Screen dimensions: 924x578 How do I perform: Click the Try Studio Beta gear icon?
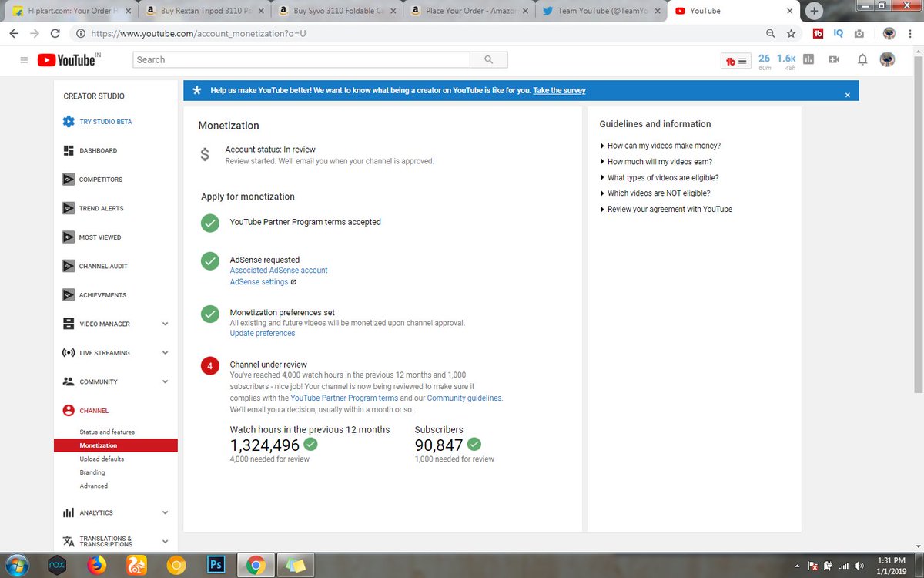click(x=69, y=122)
